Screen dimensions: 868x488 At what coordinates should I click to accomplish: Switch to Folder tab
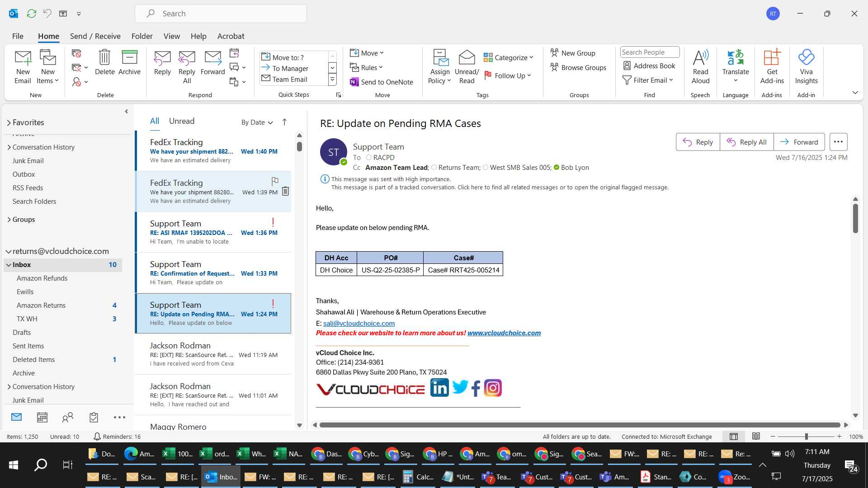click(x=142, y=36)
